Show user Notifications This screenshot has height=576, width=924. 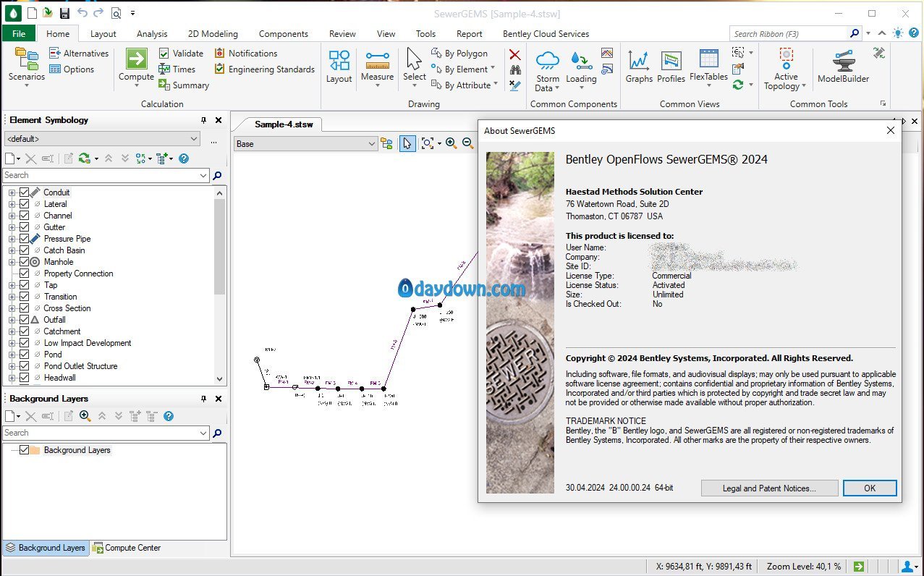[245, 53]
